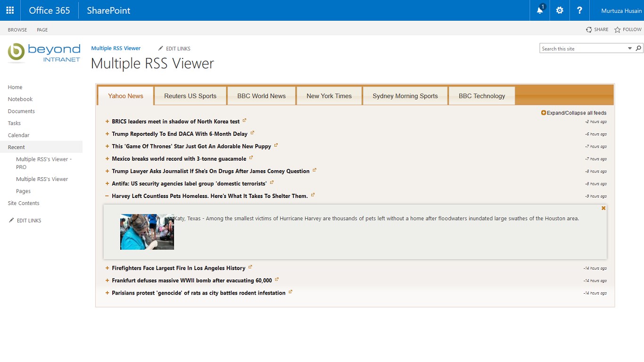The height and width of the screenshot is (362, 644).
Task: Click the Share icon button
Action: point(589,30)
